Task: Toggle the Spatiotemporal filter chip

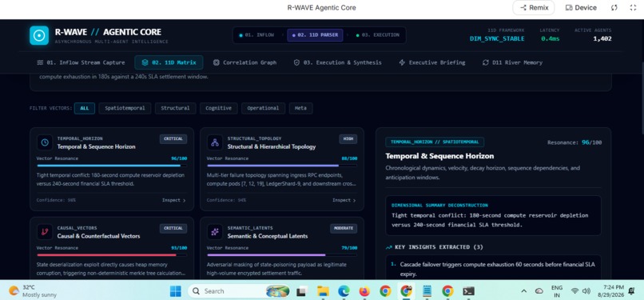Action: click(x=125, y=109)
